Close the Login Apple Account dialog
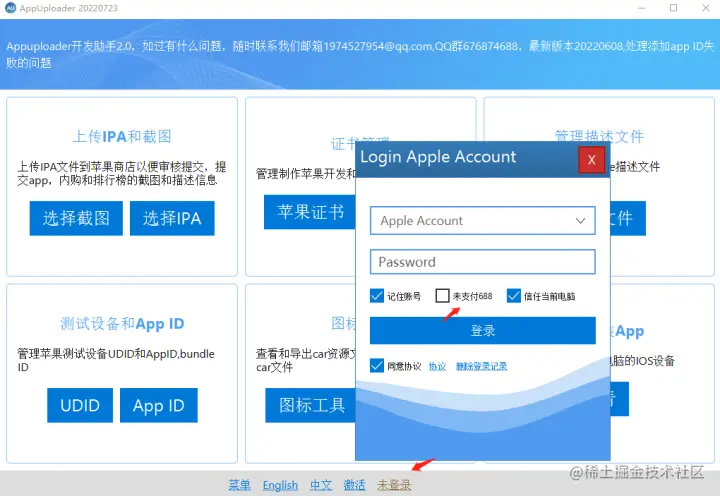Viewport: 720px width, 496px height. tap(591, 160)
